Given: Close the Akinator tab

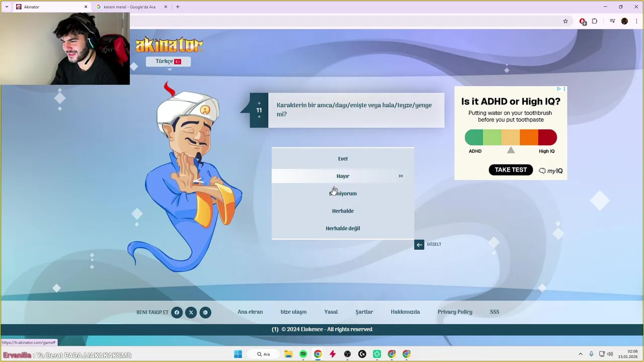Looking at the screenshot, I should click(x=86, y=7).
